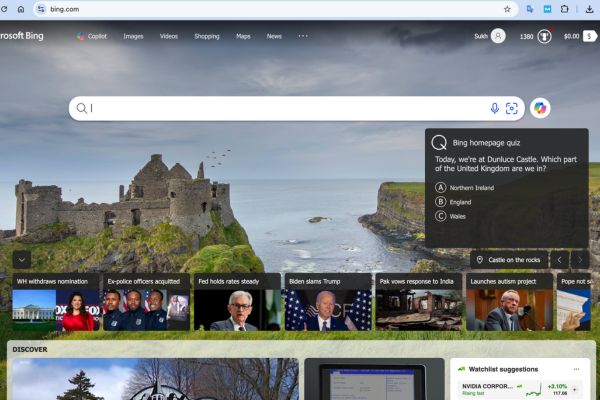Screen dimensions: 600x400
Task: Add NVIDIA to watchlist with plus icon
Action: pos(574,390)
